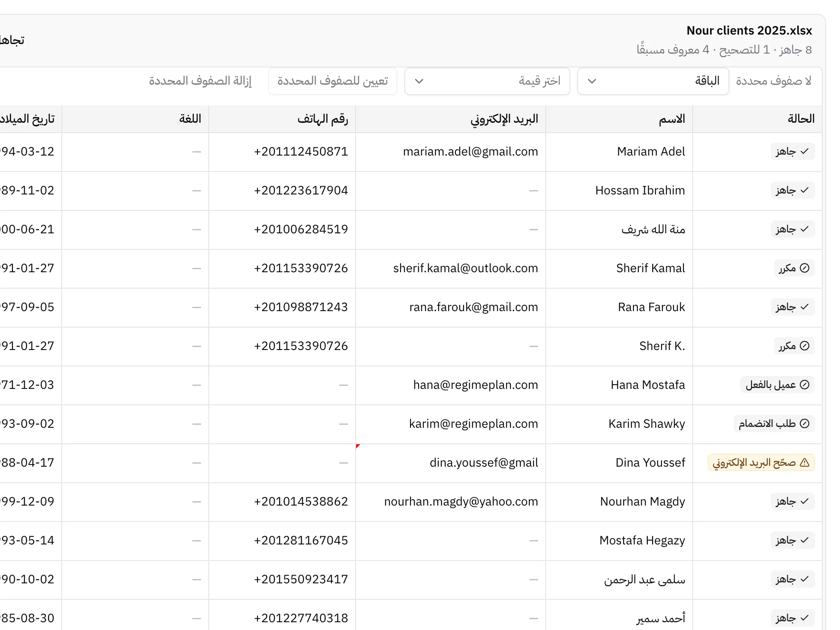The width and height of the screenshot is (840, 630).
Task: Click the email karim@regimeplan.com
Action: click(x=474, y=424)
